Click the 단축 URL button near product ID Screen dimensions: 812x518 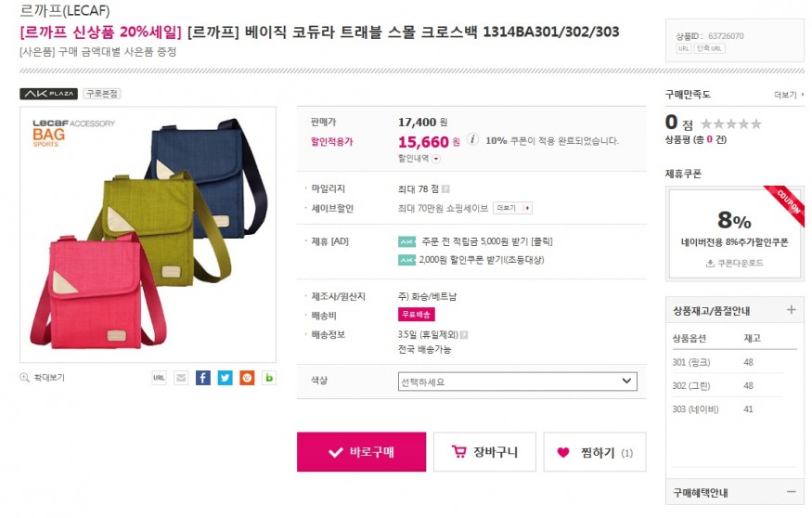point(709,48)
